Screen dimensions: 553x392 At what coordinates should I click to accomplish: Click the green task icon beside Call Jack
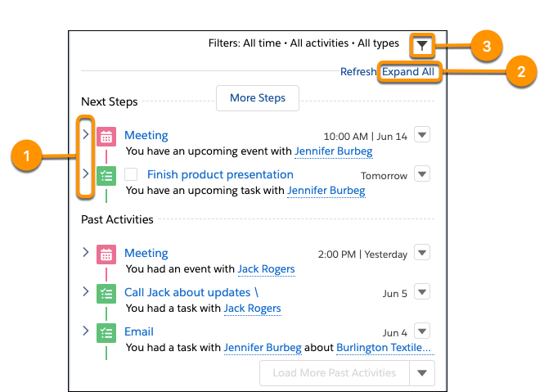pos(106,293)
